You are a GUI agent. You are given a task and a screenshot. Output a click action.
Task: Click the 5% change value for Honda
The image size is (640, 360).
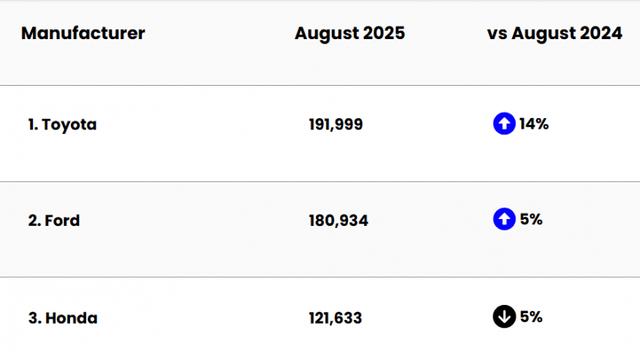[531, 317]
